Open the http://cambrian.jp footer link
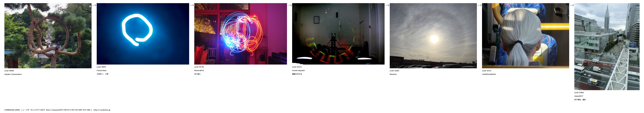The width and height of the screenshot is (644, 113). pyautogui.click(x=102, y=110)
